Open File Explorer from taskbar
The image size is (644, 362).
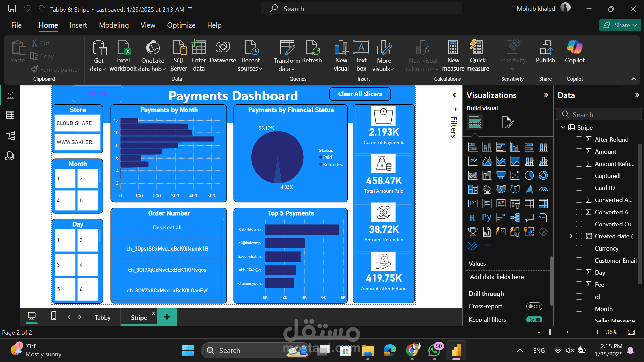point(367,350)
